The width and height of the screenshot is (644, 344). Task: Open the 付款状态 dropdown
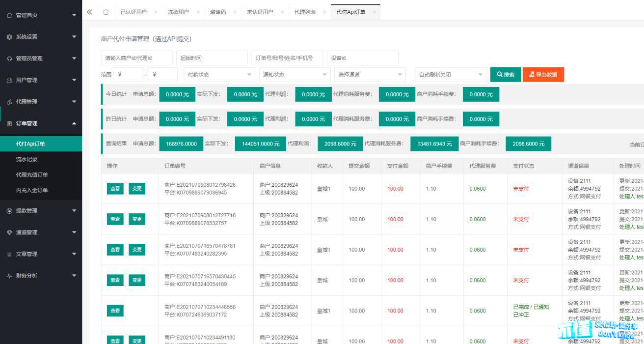[x=218, y=75]
